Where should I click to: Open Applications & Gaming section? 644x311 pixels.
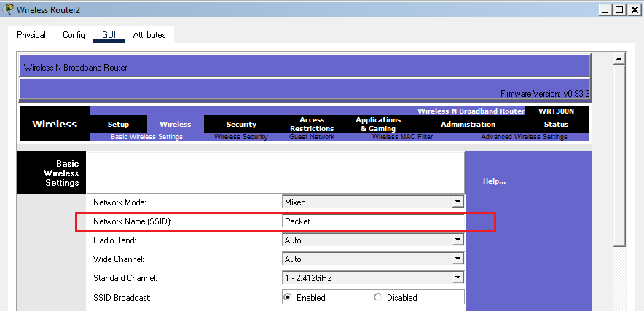point(378,124)
